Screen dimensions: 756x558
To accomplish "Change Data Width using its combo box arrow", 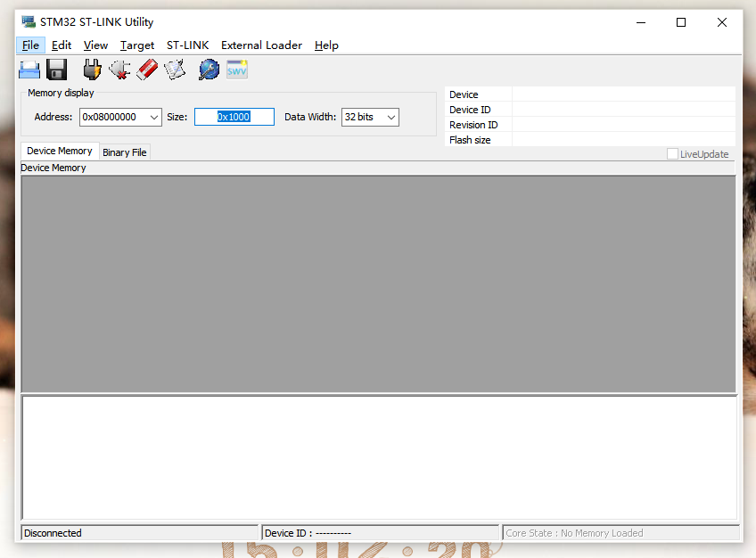I will tap(392, 117).
